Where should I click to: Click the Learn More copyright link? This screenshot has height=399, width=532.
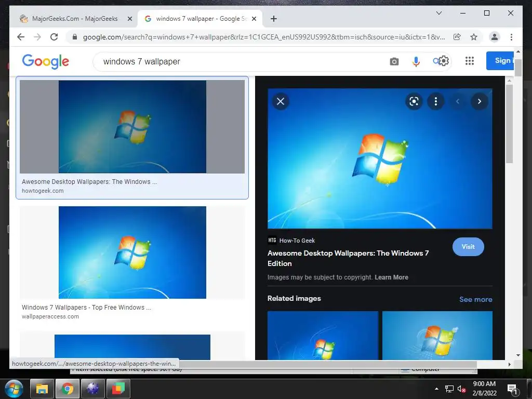pos(391,277)
